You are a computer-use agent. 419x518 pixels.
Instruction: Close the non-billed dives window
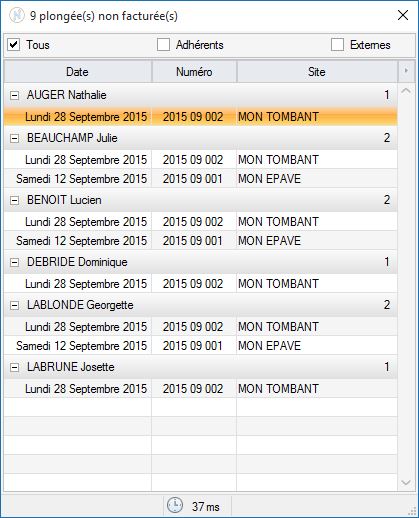(403, 15)
